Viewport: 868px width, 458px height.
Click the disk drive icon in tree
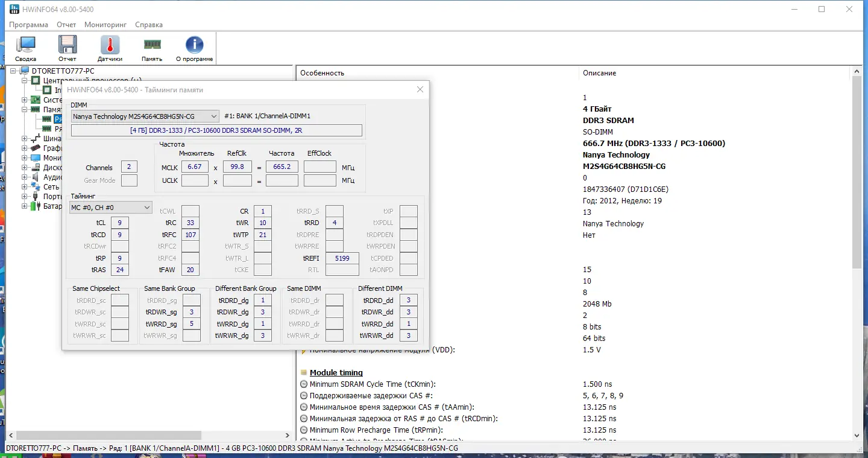pyautogui.click(x=35, y=168)
